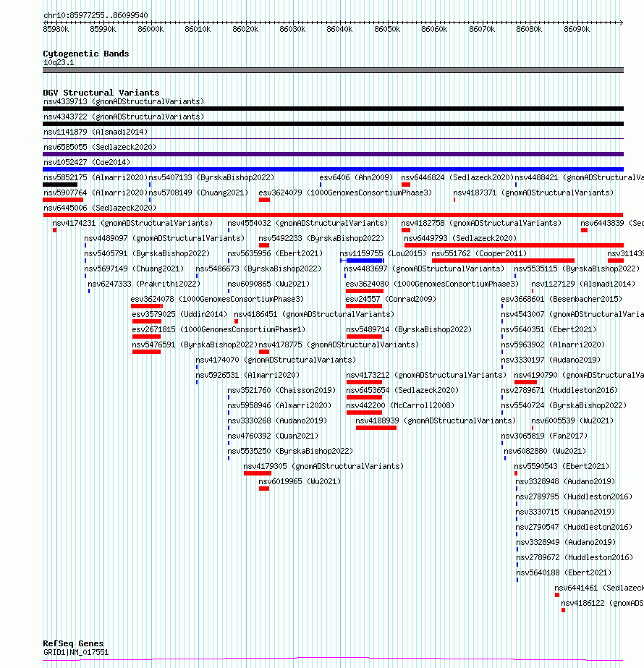This screenshot has width=644, height=668.
Task: Click esv3668601 (Besenbacher2015) label
Action: (562, 299)
